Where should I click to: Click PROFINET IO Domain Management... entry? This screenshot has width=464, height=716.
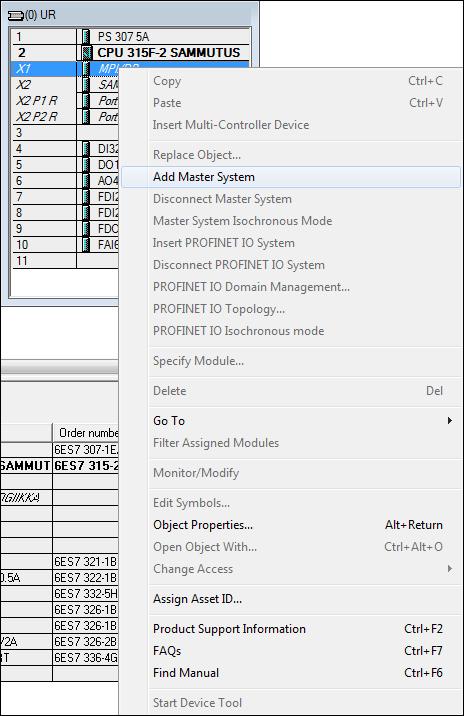coord(291,287)
